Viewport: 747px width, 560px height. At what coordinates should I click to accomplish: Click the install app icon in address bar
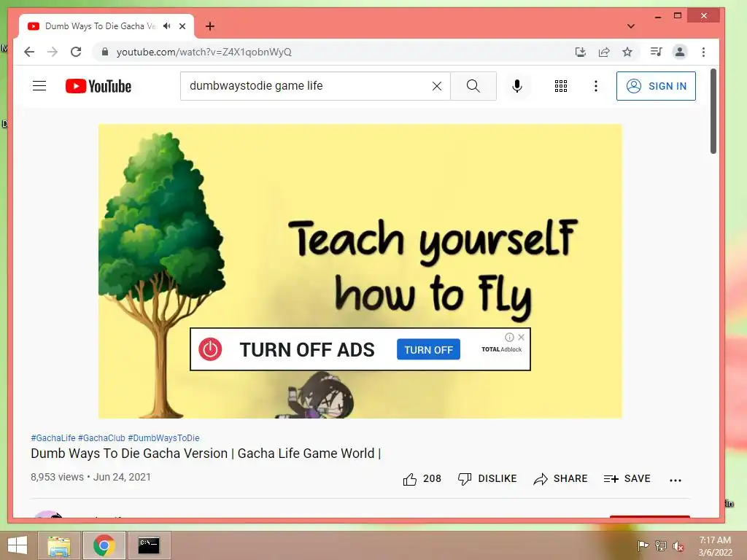(580, 52)
